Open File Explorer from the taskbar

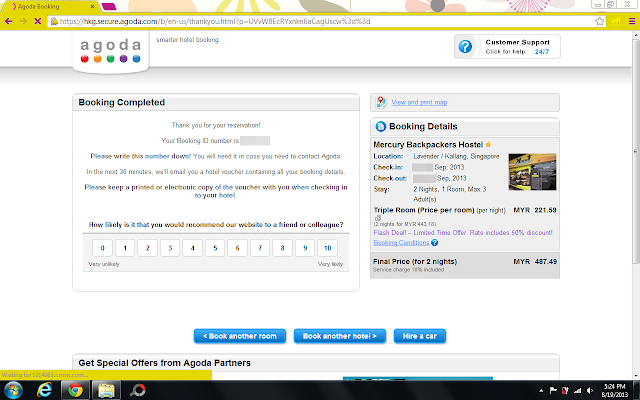pos(106,390)
